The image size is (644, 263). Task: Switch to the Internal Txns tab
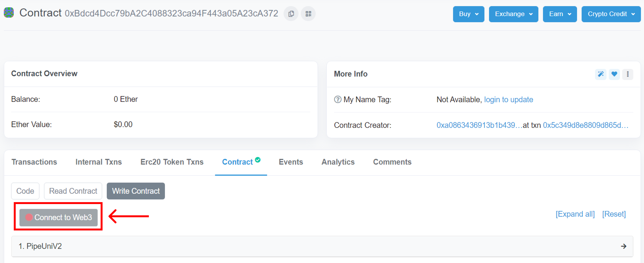99,162
